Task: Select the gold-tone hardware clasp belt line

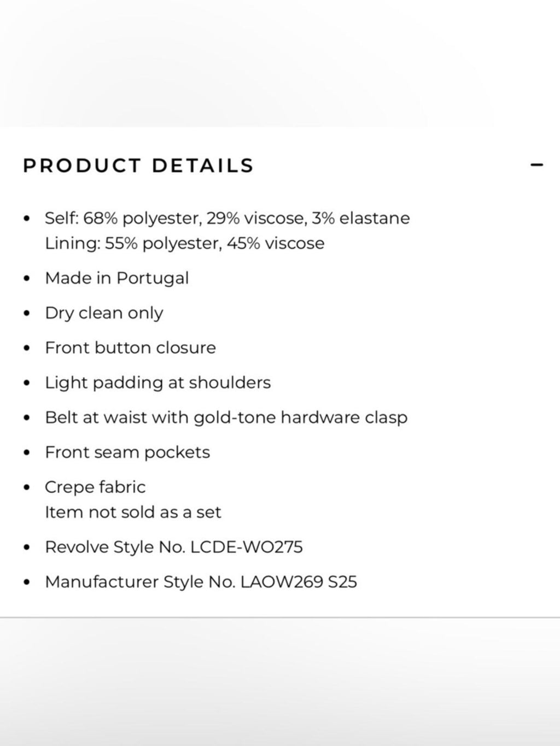Action: click(x=226, y=417)
